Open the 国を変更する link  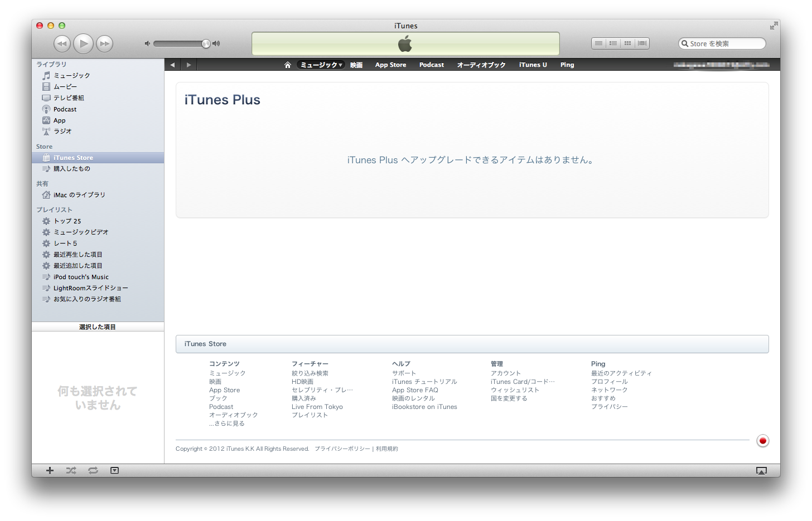pos(509,398)
